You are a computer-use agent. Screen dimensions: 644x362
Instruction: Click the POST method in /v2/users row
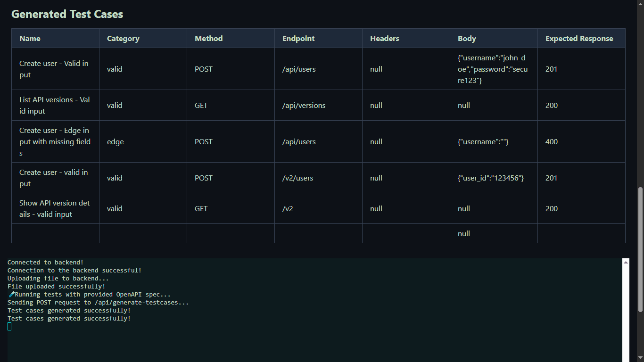(231, 178)
